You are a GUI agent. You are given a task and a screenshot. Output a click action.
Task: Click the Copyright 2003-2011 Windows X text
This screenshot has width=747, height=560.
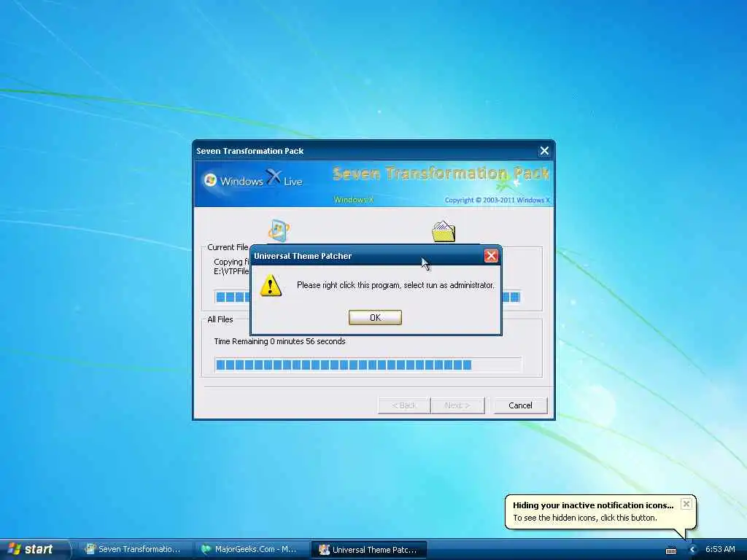coord(497,200)
